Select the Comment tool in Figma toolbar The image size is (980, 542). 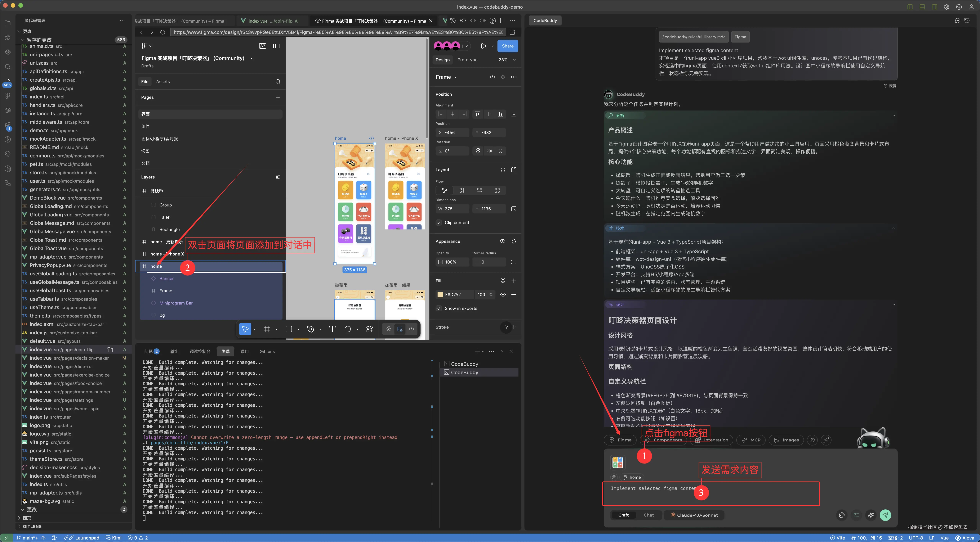[x=347, y=329]
